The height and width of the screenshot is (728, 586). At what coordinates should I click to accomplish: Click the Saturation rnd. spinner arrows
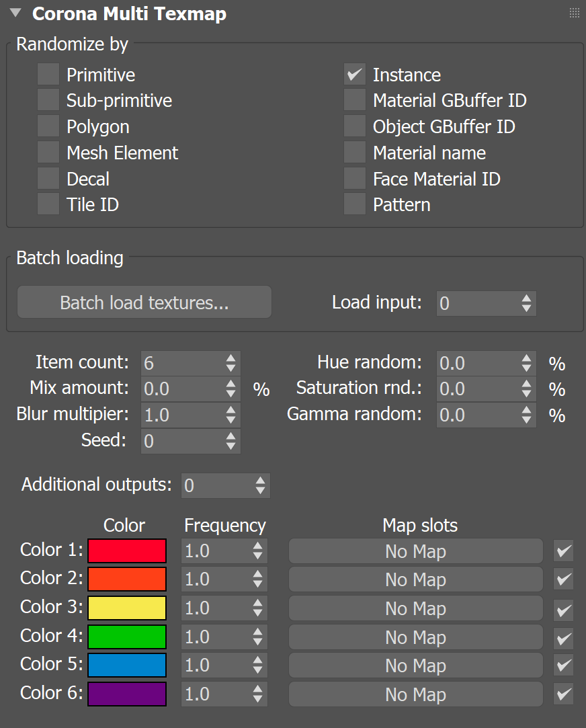(x=527, y=389)
